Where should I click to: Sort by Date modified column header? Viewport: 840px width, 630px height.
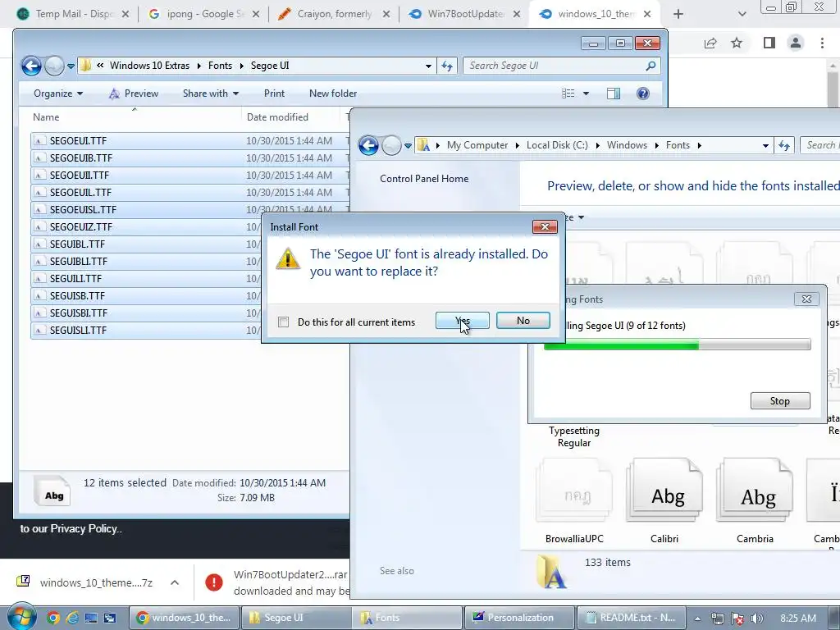[277, 116]
